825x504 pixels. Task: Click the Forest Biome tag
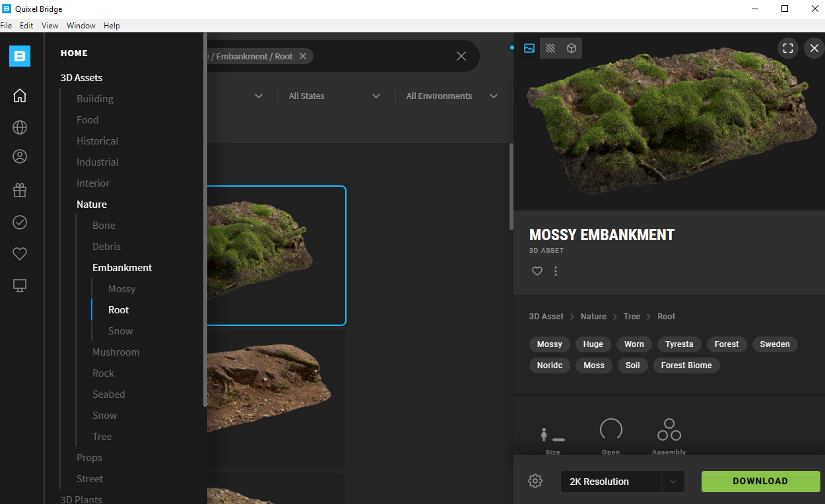pos(686,365)
